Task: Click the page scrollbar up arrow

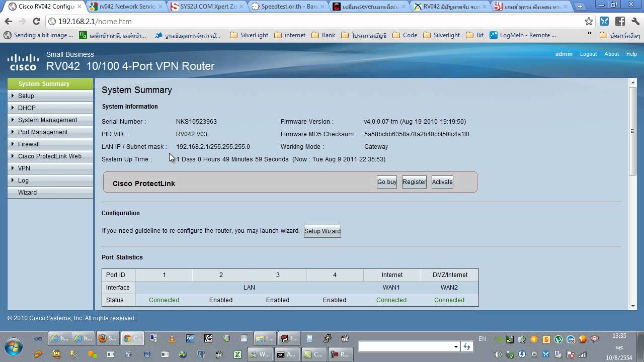Action: pos(633,82)
